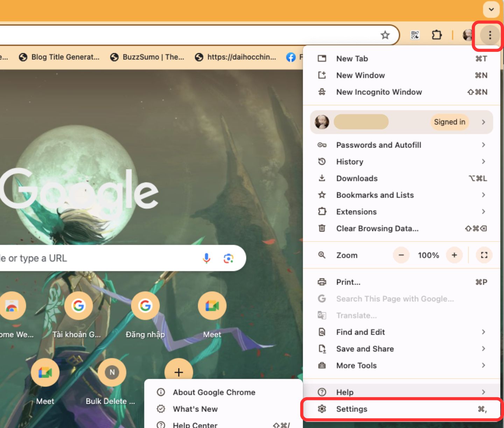This screenshot has height=428, width=504.
Task: Open the Extensions submenu in the menu
Action: click(402, 212)
